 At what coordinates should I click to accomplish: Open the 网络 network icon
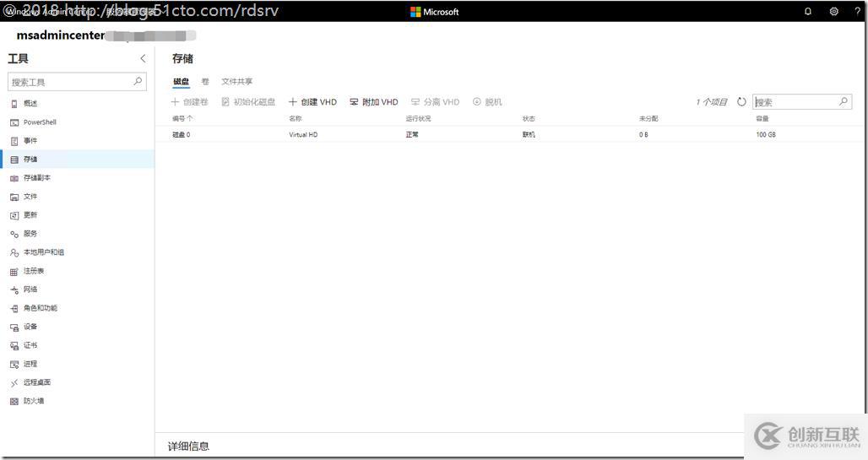(14, 290)
